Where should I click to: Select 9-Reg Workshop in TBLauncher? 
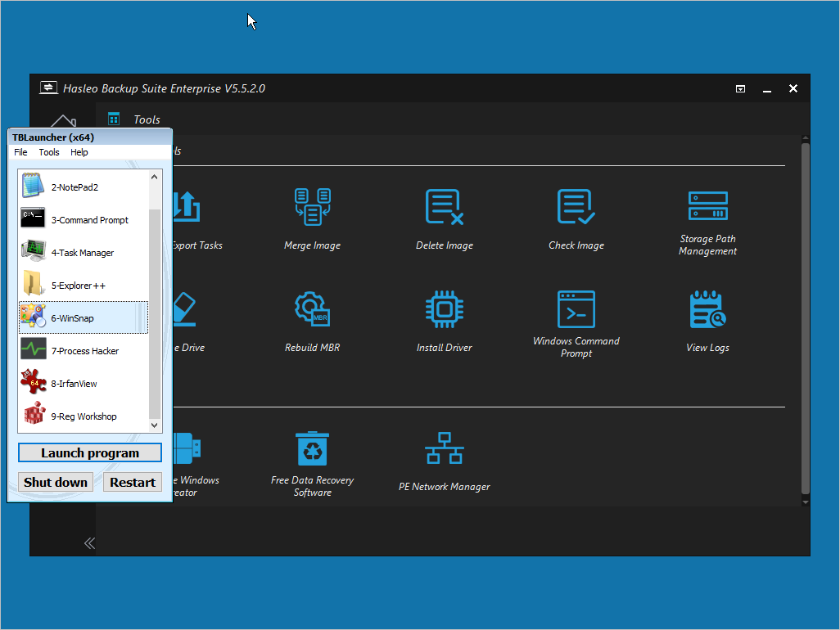pyautogui.click(x=84, y=416)
